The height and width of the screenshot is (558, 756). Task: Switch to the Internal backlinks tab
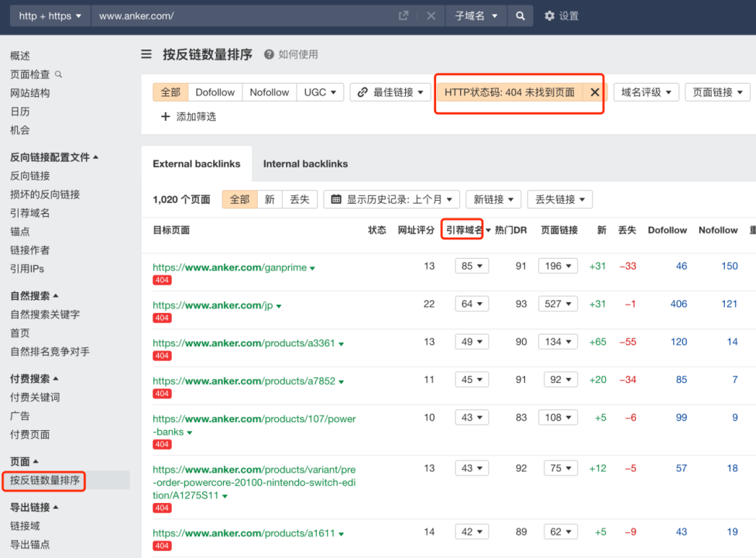(306, 164)
